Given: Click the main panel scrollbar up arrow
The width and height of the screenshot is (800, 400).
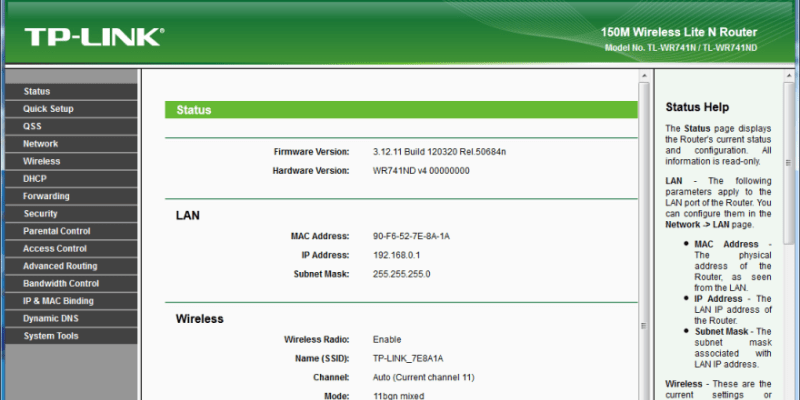Looking at the screenshot, I should point(644,76).
